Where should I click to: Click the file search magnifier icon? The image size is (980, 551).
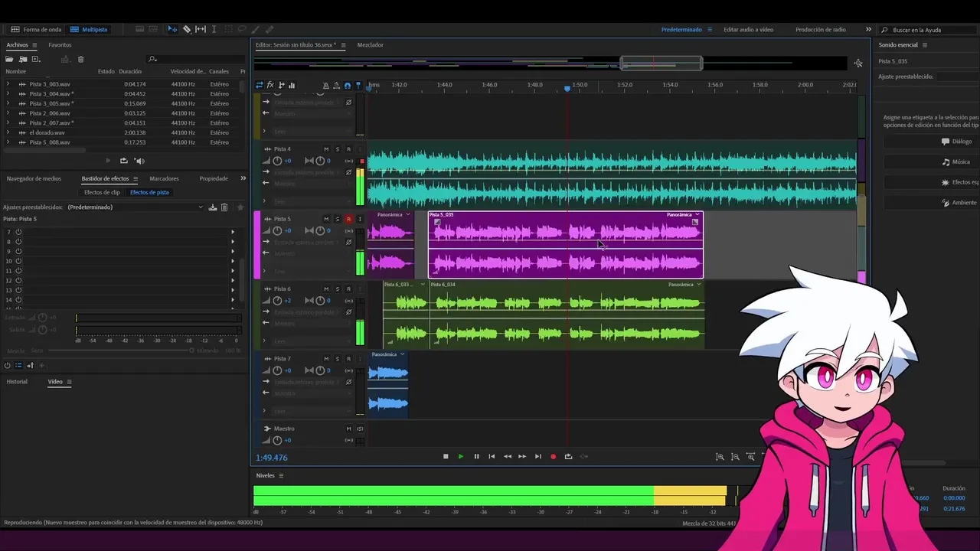coord(152,59)
